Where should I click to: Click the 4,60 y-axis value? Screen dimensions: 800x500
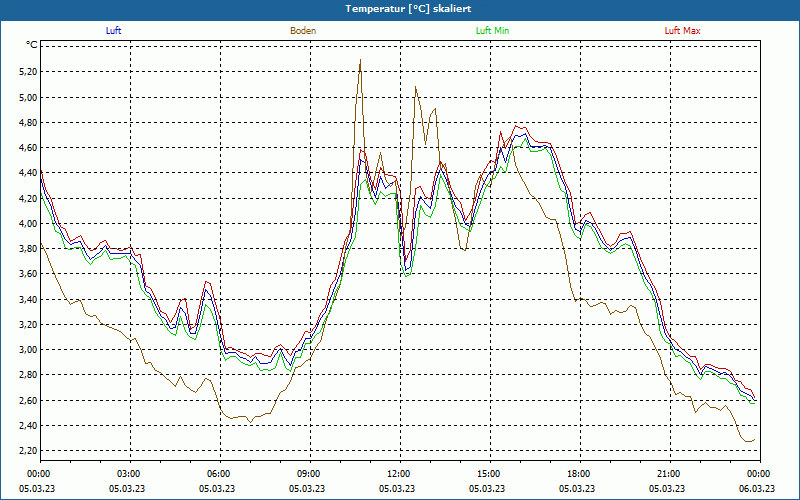(x=29, y=147)
